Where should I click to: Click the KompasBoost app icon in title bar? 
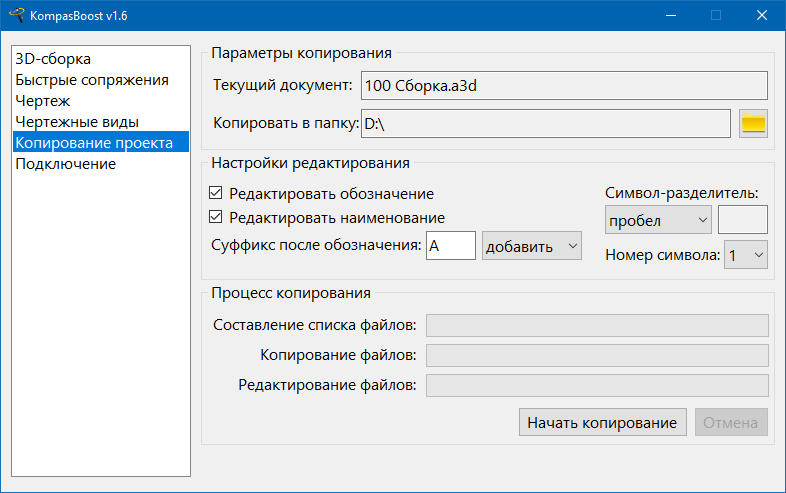(16, 15)
